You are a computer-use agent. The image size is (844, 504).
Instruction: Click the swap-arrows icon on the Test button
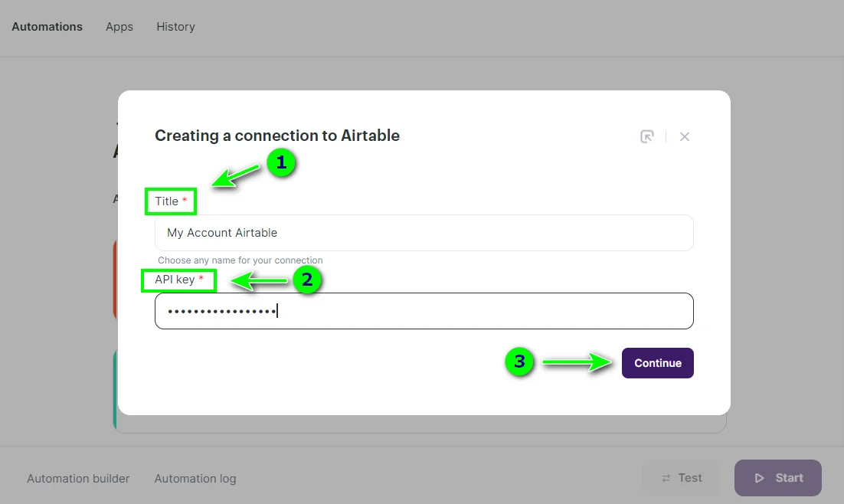tap(666, 478)
